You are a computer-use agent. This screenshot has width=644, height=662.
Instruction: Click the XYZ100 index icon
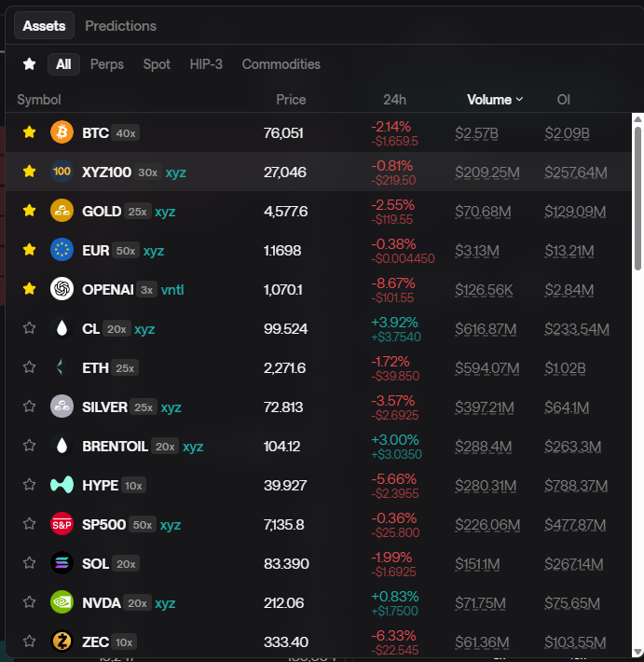pos(62,172)
